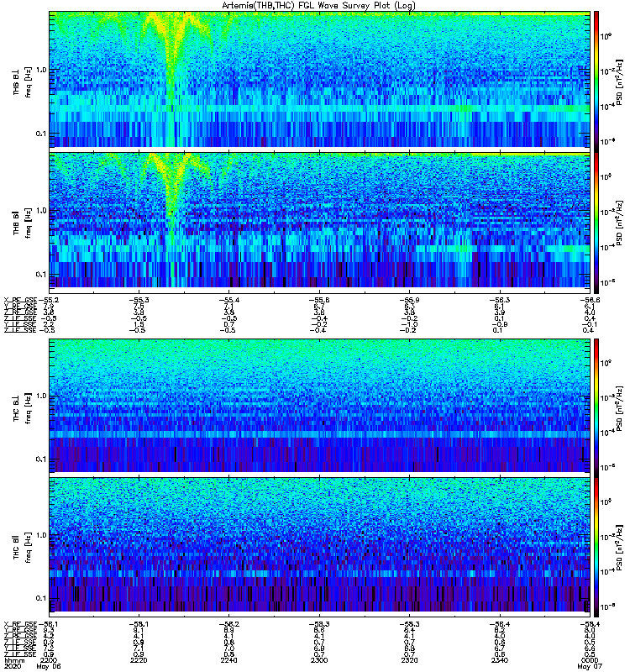Click the '-58.2' THC X_RE_GSE value
This screenshot has width=630, height=672.
click(228, 624)
